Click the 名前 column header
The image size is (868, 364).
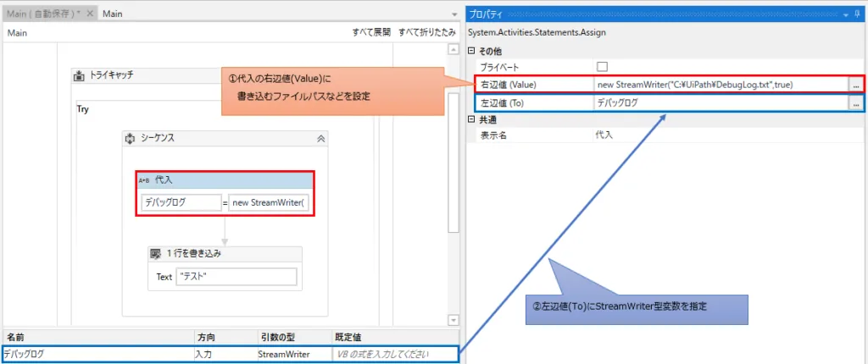[98, 337]
